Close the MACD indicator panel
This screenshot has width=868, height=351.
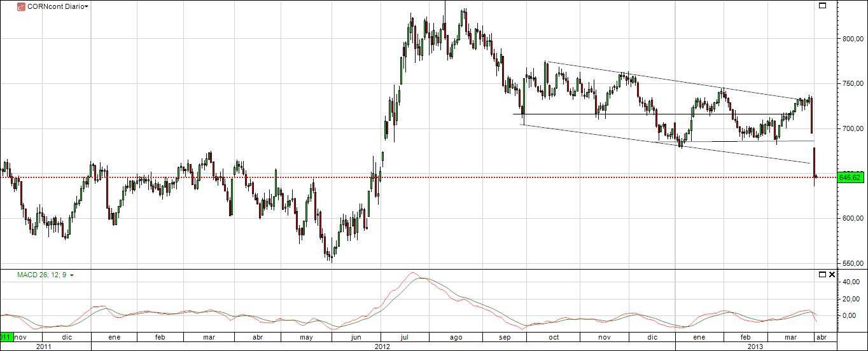coord(831,275)
